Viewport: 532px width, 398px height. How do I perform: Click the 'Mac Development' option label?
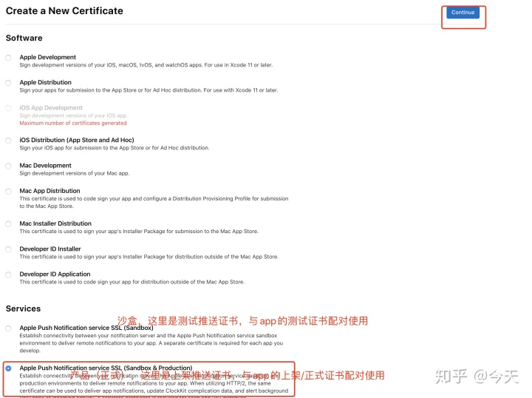point(46,166)
